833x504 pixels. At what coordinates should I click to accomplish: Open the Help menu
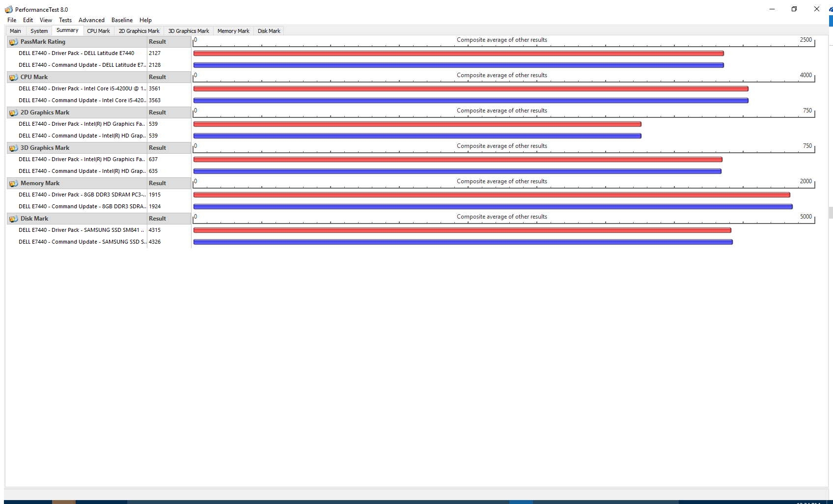click(145, 20)
